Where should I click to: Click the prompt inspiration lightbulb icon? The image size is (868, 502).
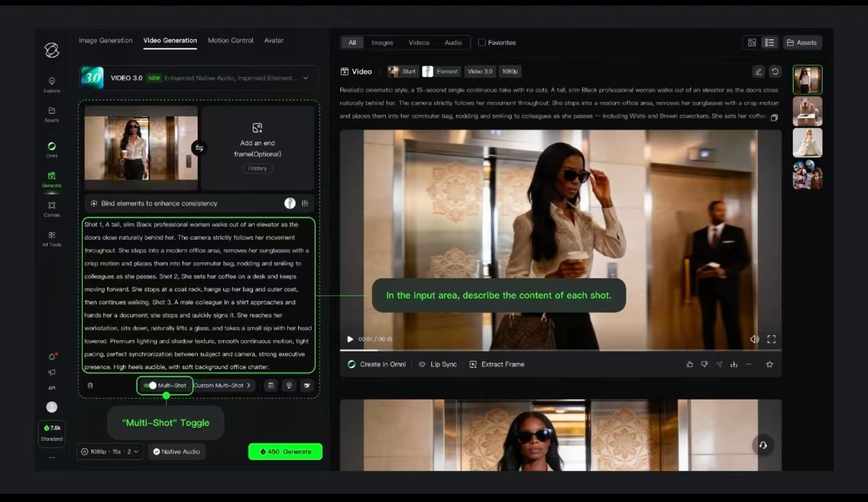[x=289, y=386]
